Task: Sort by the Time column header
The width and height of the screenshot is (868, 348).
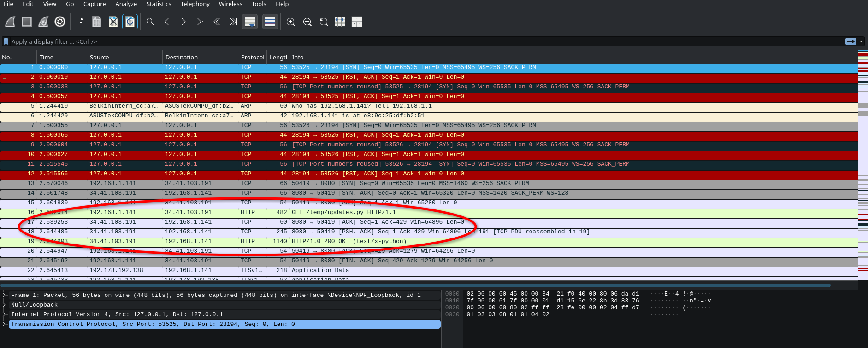Action: click(62, 57)
